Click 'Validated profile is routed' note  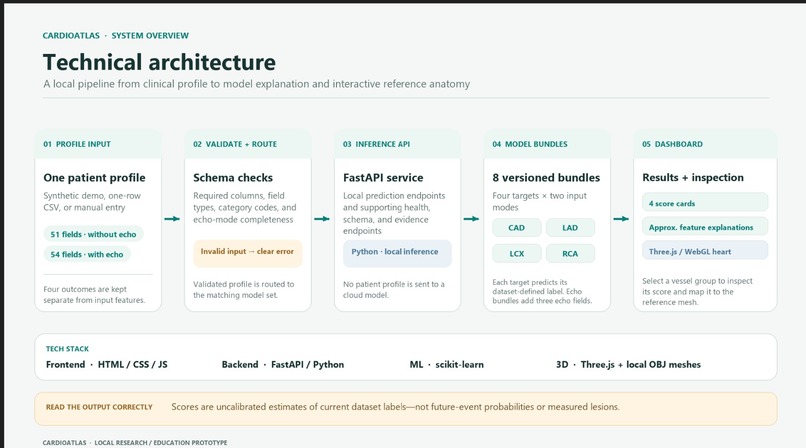(244, 289)
